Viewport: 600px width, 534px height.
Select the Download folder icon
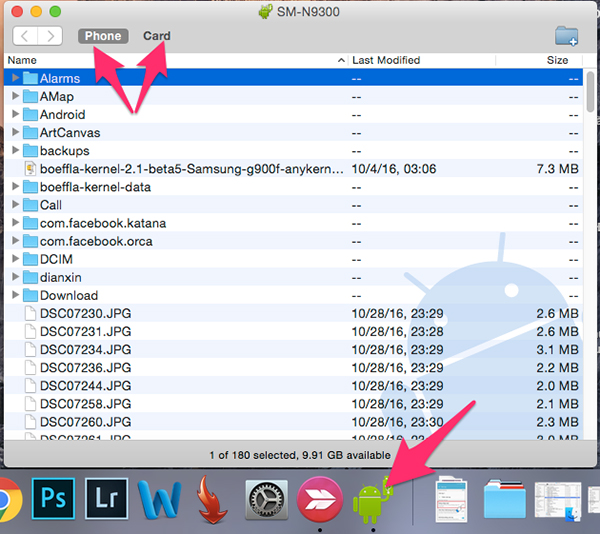[30, 295]
